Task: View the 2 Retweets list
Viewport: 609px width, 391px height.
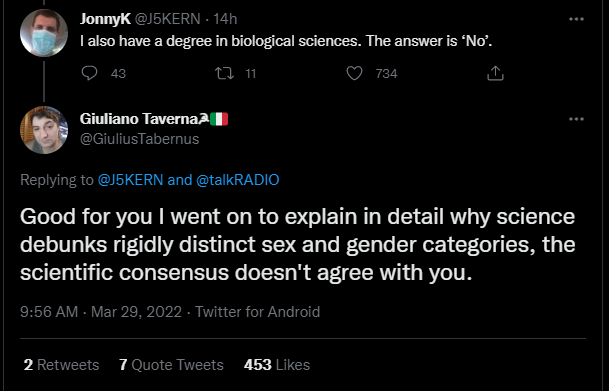Action: tap(61, 365)
